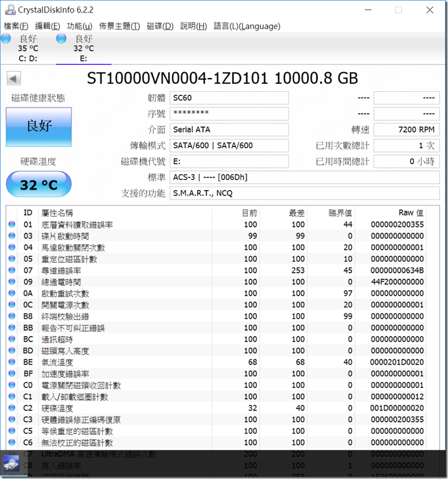Click status dot of attribute C2 硬碟溫度
The height and width of the screenshot is (479, 448).
pos(12,408)
